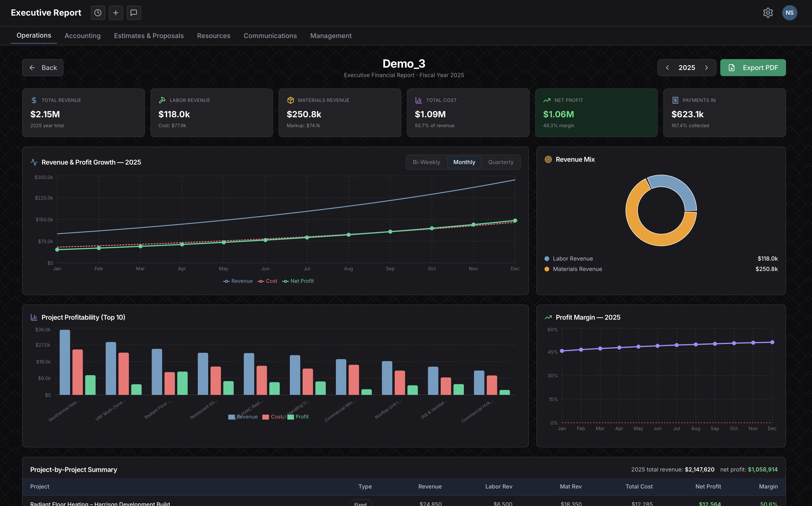Click the plus add icon in header
Viewport: 812px width, 506px height.
(116, 13)
